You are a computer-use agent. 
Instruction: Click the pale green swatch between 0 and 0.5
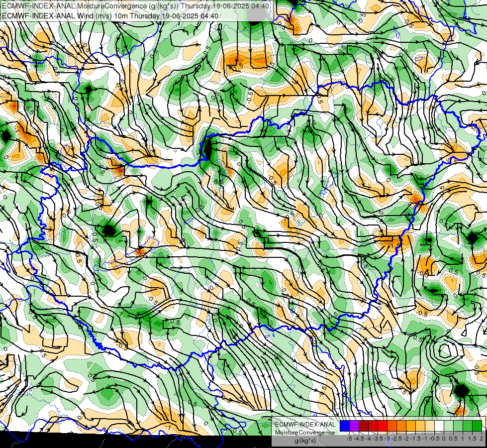tap(449, 426)
